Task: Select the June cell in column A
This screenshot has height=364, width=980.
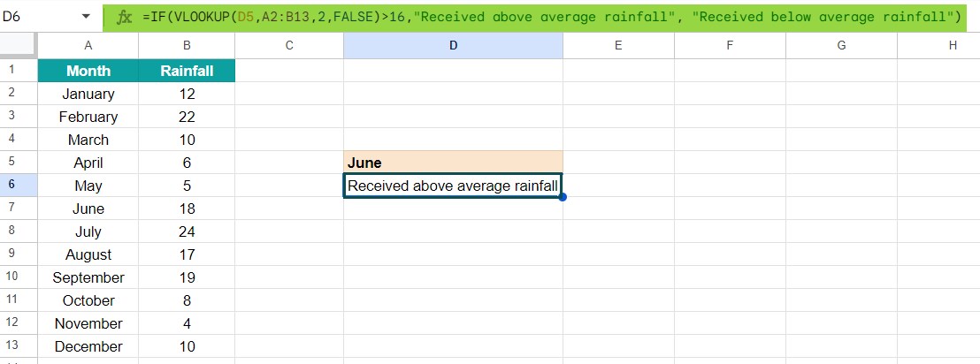Action: point(88,209)
